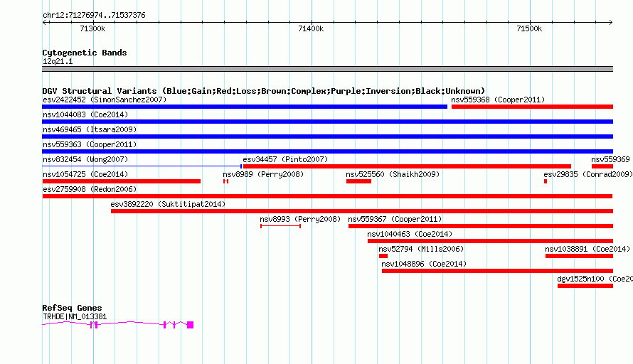The width and height of the screenshot is (633, 364).
Task: Select the red esv34457 loss bar
Action: [407, 166]
